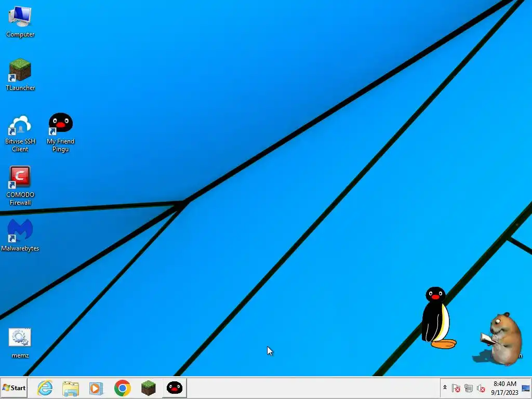The width and height of the screenshot is (532, 399).
Task: Click the Start button
Action: point(14,388)
